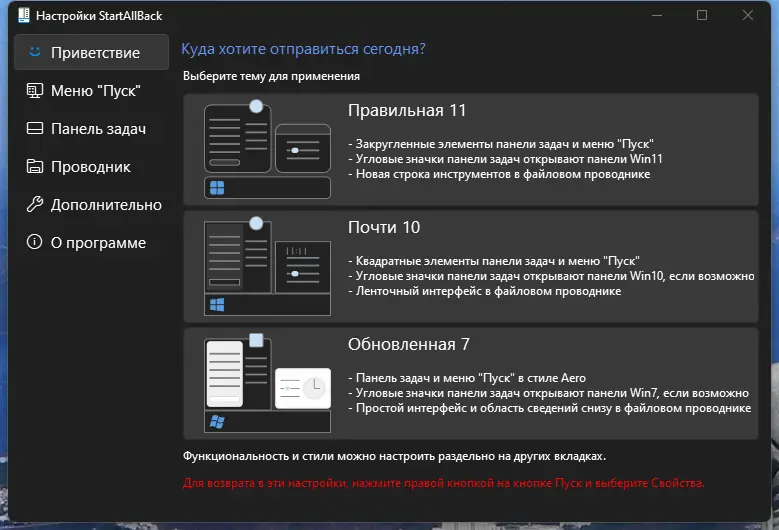The image size is (779, 530).
Task: Apply theme via Обновленная 7 heading
Action: [x=408, y=344]
